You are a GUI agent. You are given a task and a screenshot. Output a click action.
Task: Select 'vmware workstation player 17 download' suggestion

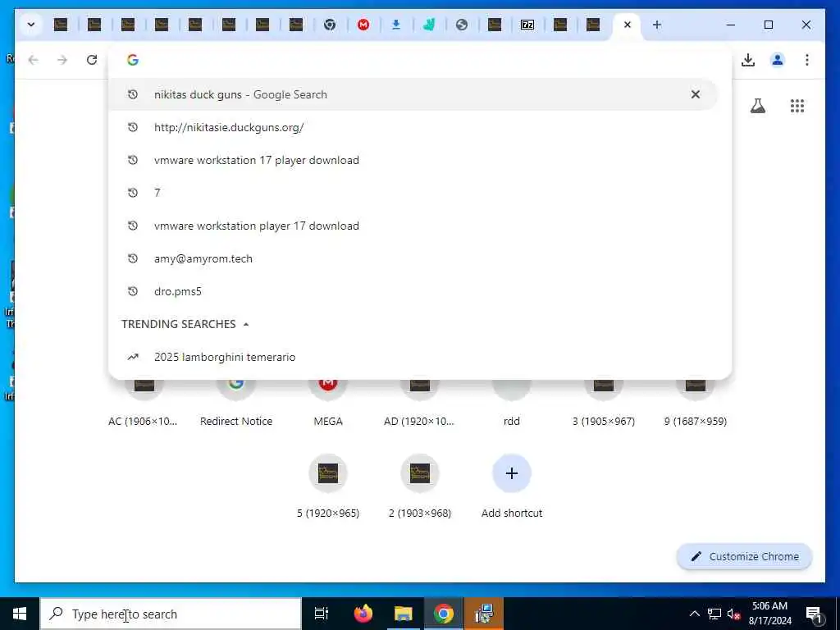pyautogui.click(x=413, y=226)
